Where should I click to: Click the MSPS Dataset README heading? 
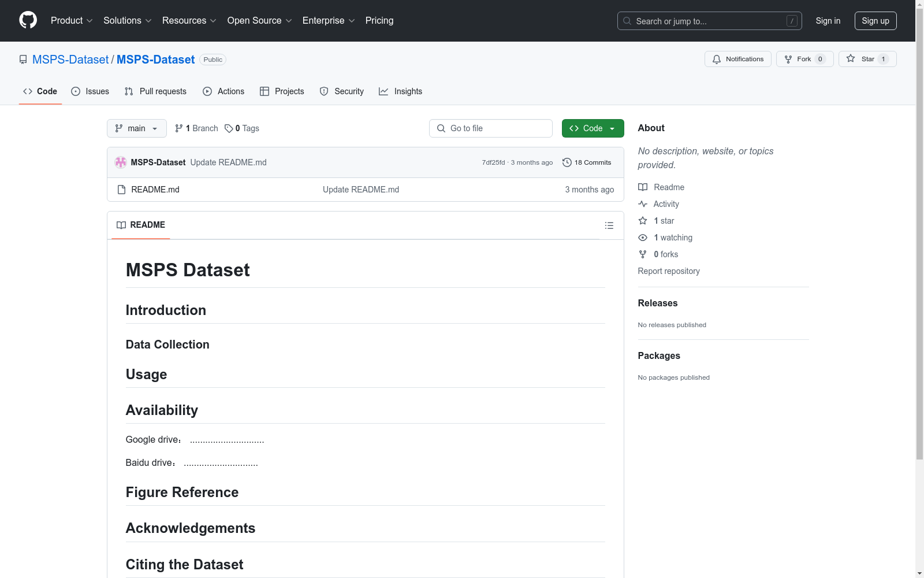pos(188,270)
